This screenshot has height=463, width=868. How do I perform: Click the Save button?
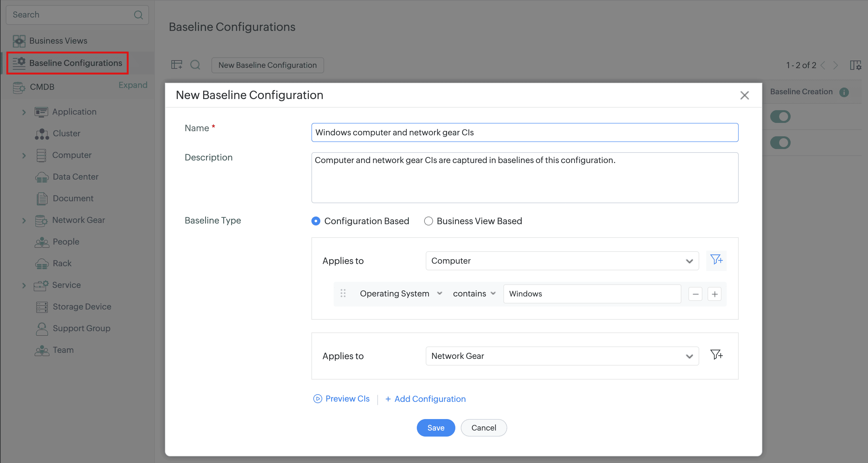[x=436, y=428]
